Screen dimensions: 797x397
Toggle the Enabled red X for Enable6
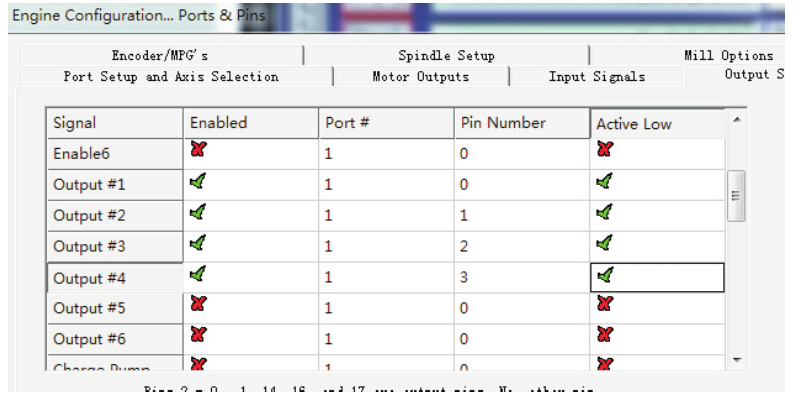click(198, 149)
